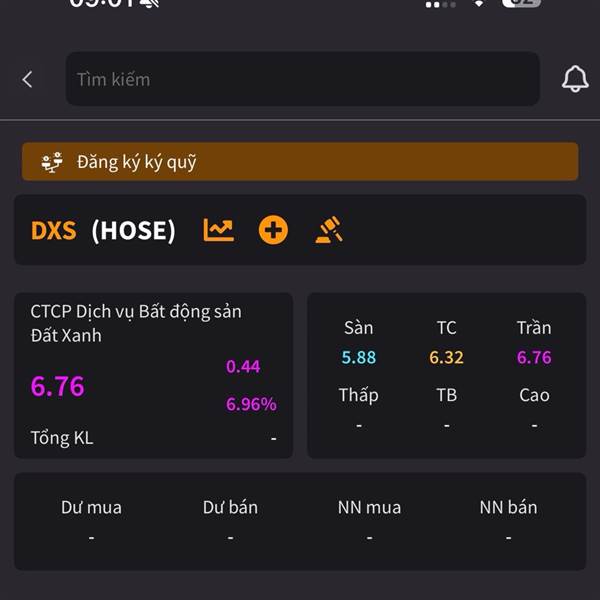Add DXS to watchlist with plus icon
This screenshot has height=600, width=600.
(273, 230)
